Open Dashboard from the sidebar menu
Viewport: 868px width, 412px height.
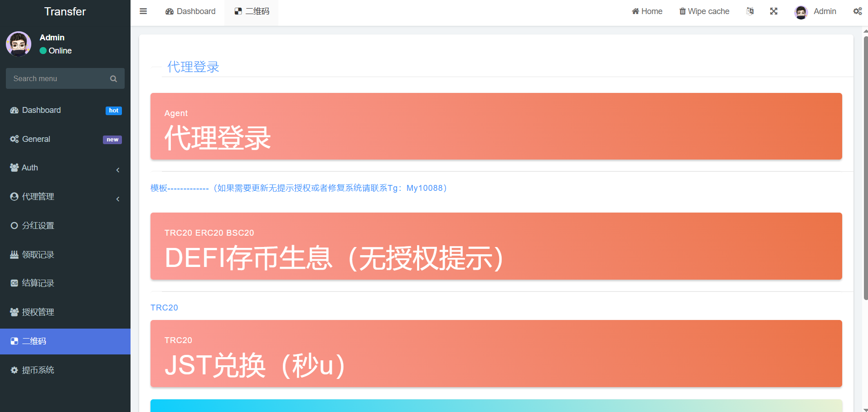pos(65,110)
